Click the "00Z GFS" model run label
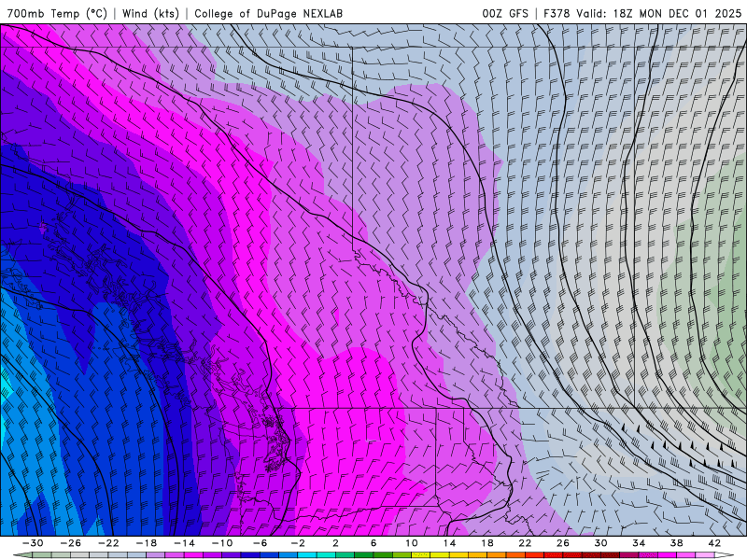 click(505, 13)
